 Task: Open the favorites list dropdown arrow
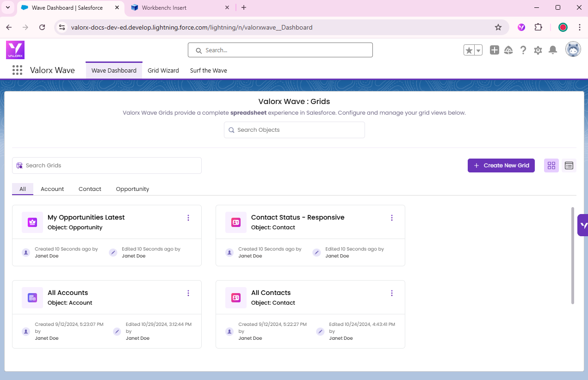point(478,50)
